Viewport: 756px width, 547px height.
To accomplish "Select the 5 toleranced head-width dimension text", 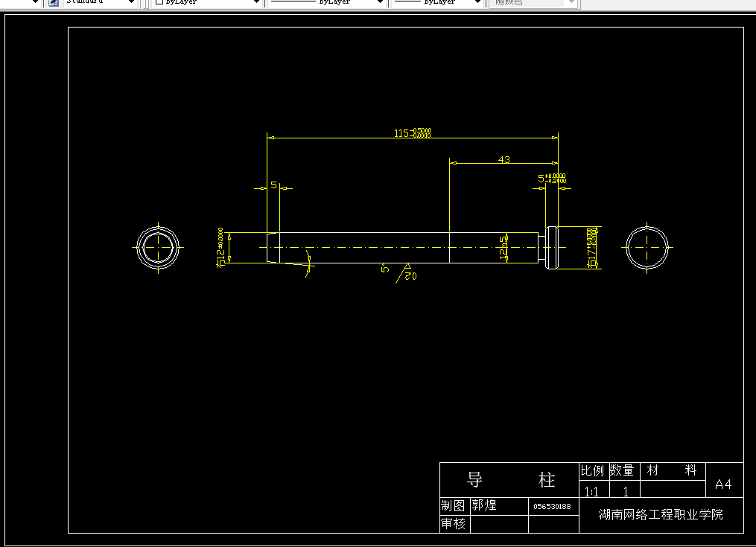I will pyautogui.click(x=552, y=179).
